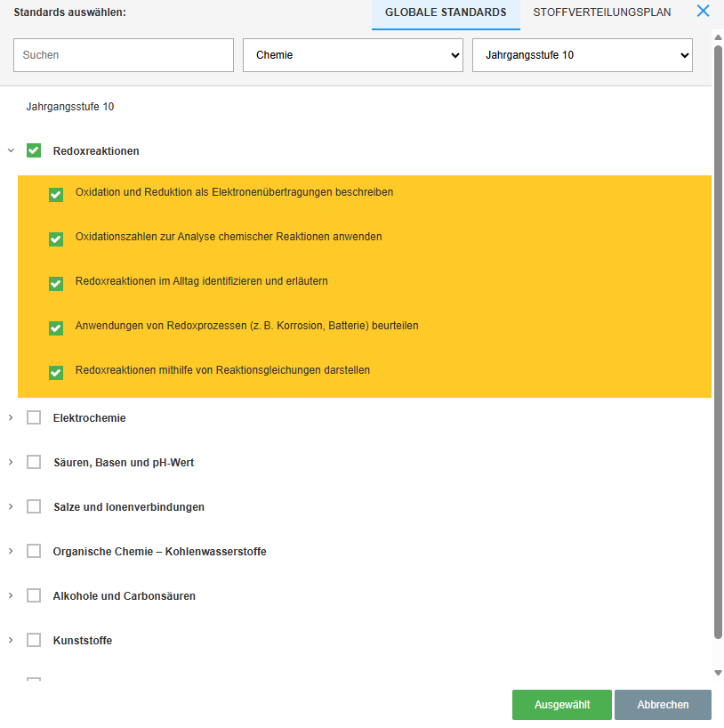Click the green Ausgewählt button
Viewport: 724px width, 728px height.
pos(561,704)
